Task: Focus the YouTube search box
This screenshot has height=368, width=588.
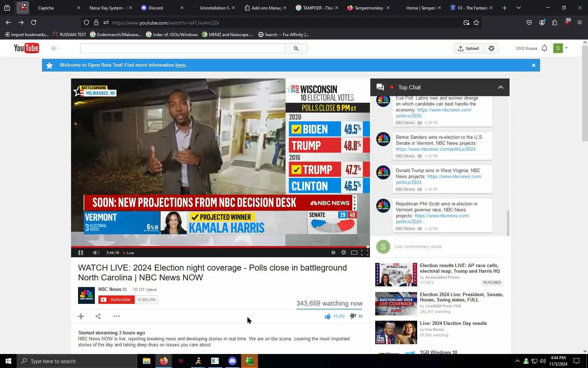Action: tap(182, 48)
